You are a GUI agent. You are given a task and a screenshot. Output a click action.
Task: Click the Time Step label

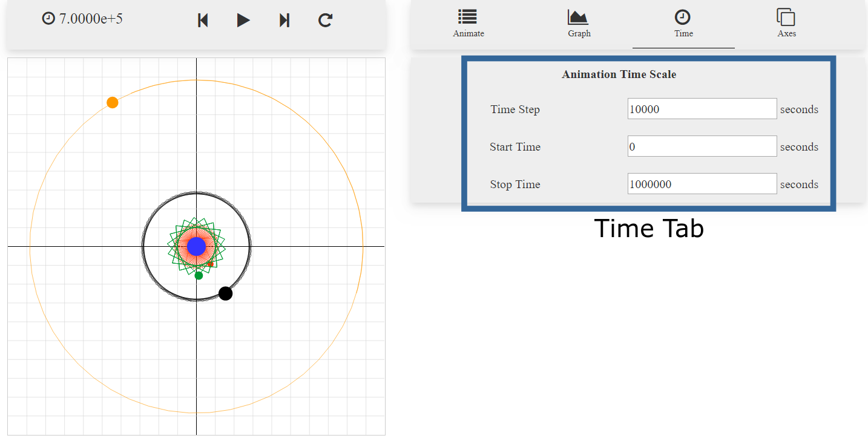point(515,109)
